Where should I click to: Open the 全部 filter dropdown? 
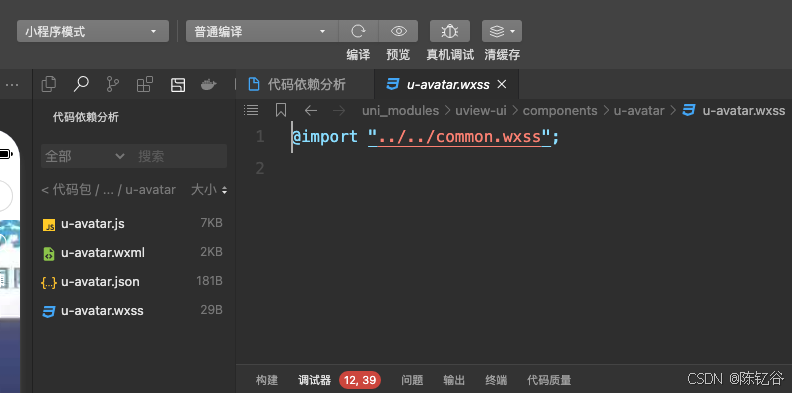(85, 156)
